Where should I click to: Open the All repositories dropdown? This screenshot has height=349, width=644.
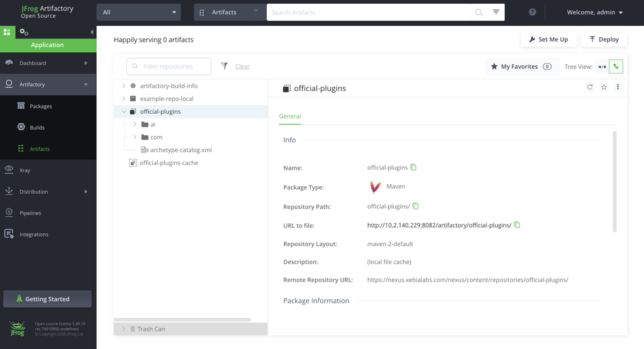(x=138, y=13)
